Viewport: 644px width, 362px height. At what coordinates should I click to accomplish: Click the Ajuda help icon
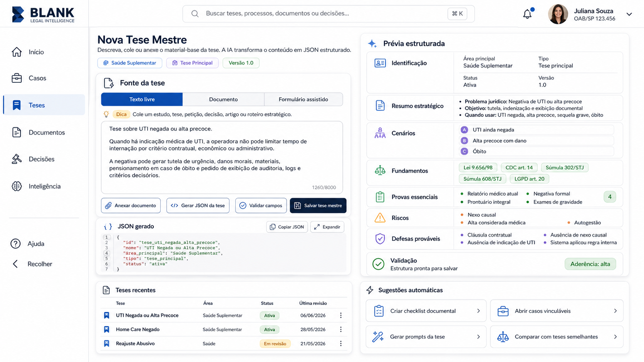click(15, 244)
